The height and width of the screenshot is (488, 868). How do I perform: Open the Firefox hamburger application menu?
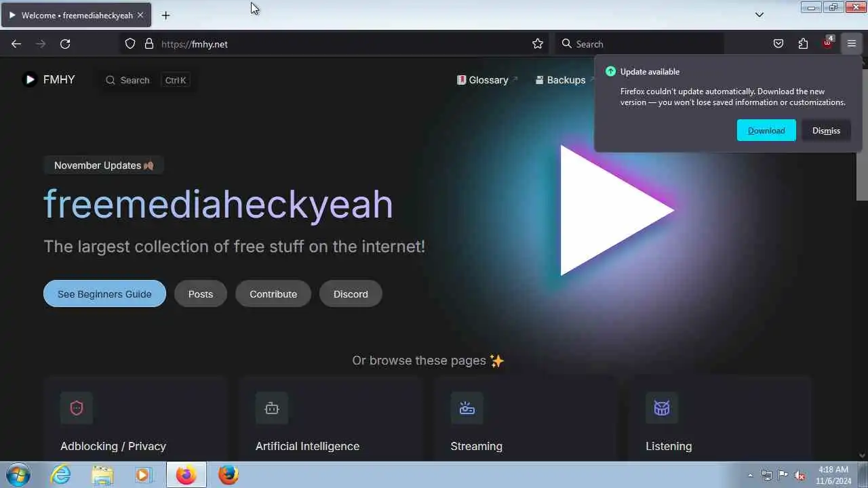coord(852,44)
